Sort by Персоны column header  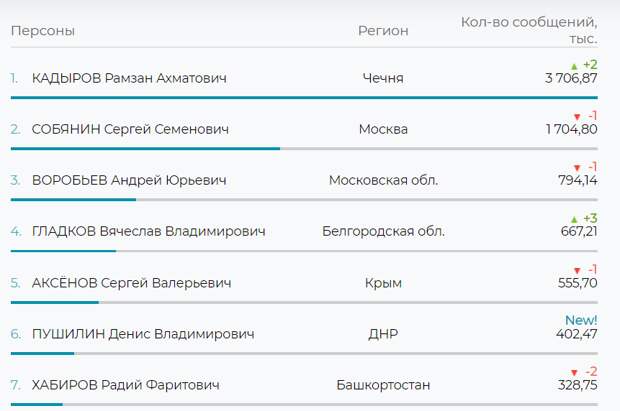tap(43, 31)
